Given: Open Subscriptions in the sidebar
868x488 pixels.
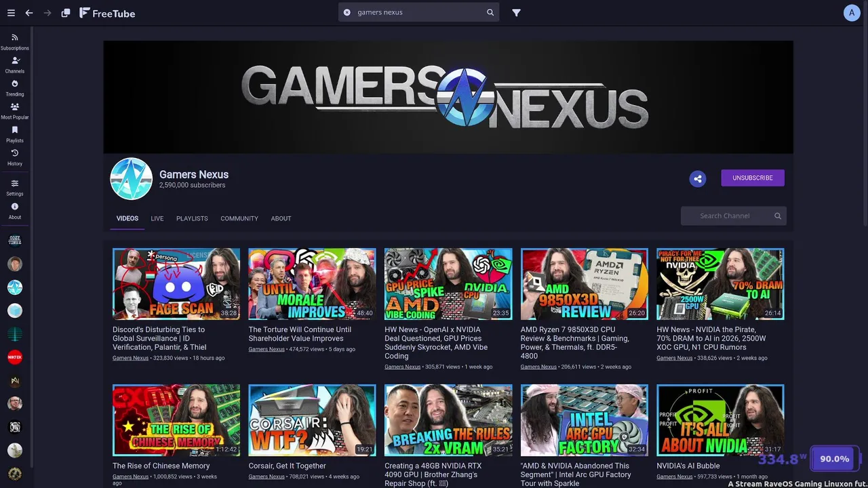Looking at the screenshot, I should tap(15, 42).
